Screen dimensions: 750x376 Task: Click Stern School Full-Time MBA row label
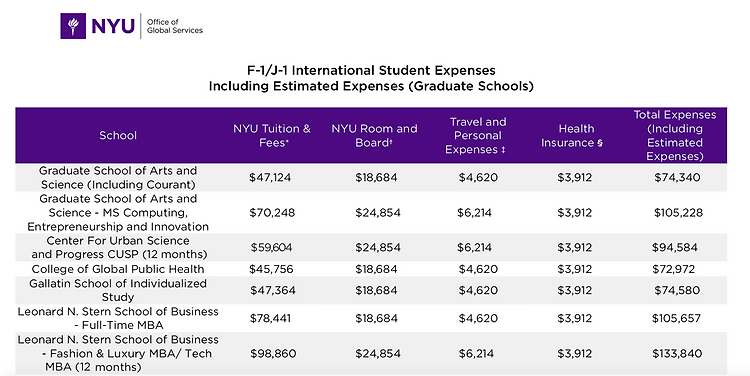[x=118, y=318]
